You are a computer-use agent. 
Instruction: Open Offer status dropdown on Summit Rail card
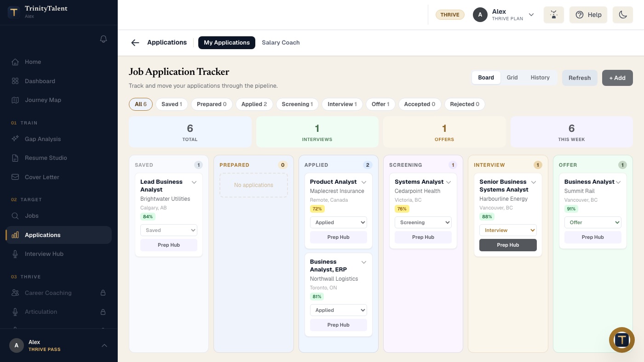pos(593,222)
